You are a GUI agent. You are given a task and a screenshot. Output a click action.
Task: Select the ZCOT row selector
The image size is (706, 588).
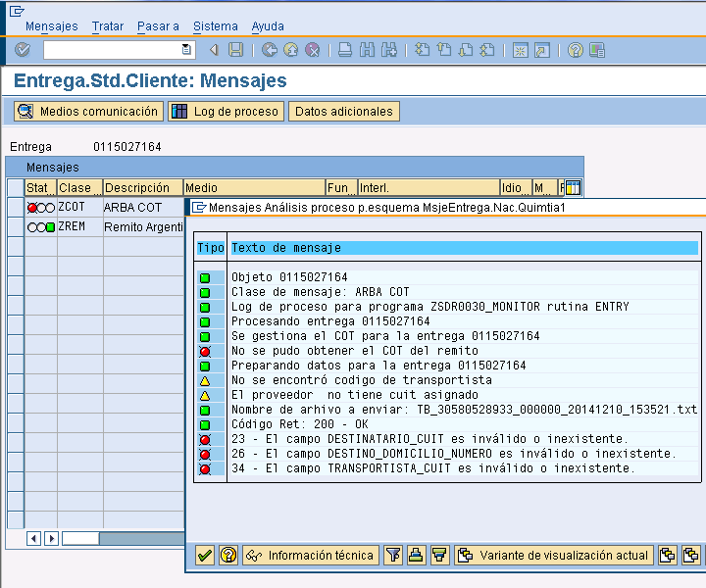tap(16, 208)
